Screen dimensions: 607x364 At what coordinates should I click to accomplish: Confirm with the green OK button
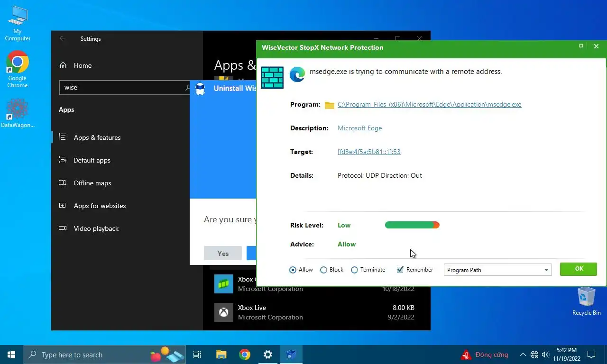click(579, 269)
